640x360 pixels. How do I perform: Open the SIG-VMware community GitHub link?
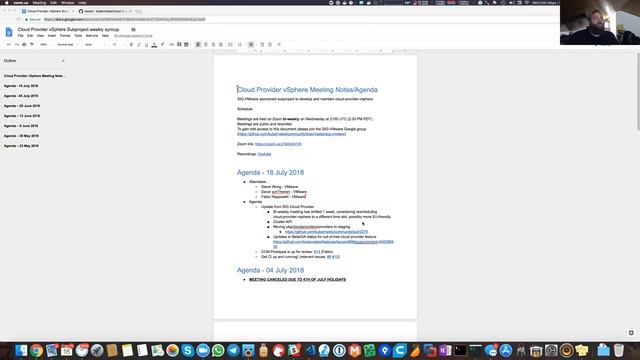(291, 134)
